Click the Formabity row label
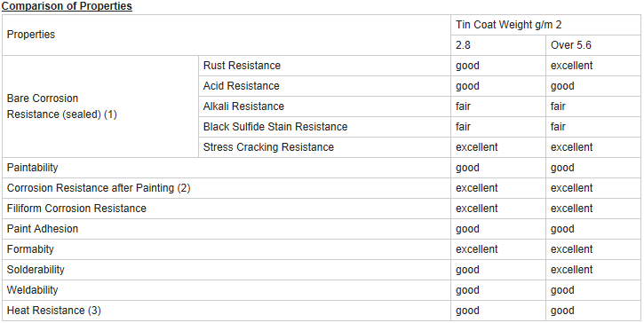 pos(30,249)
